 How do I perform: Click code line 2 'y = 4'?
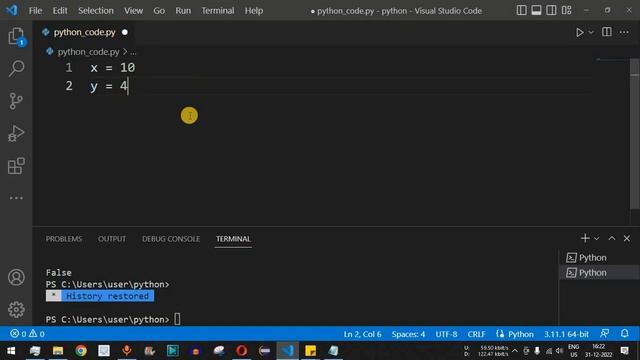point(109,86)
